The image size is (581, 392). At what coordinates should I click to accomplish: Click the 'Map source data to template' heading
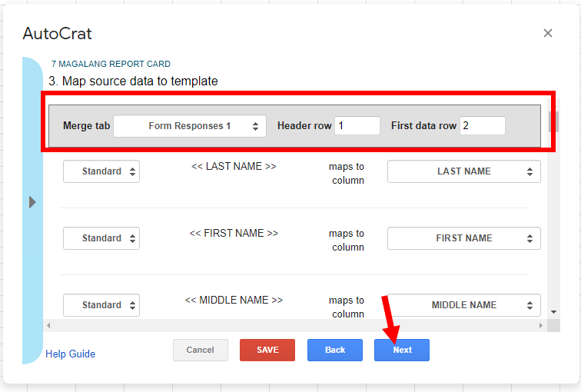[133, 81]
